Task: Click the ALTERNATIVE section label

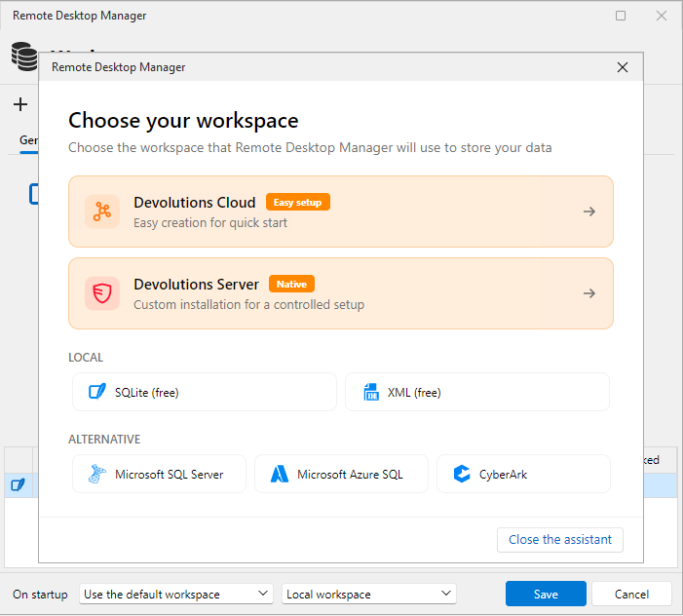Action: [104, 440]
